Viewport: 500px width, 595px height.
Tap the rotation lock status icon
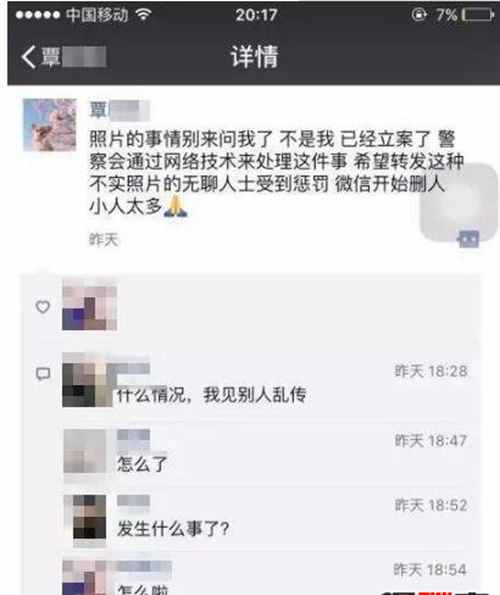tap(419, 15)
